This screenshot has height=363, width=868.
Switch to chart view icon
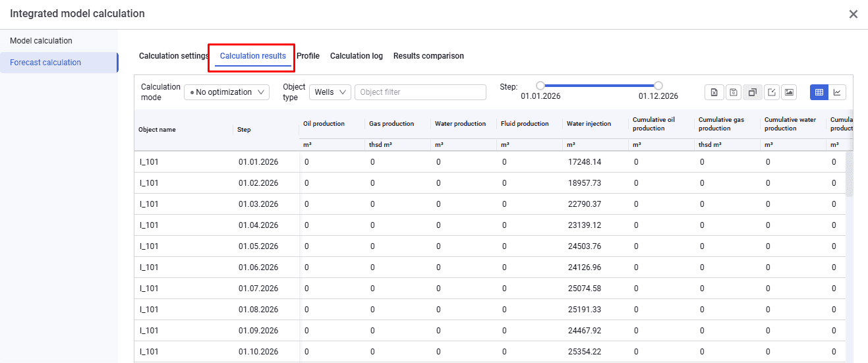837,92
